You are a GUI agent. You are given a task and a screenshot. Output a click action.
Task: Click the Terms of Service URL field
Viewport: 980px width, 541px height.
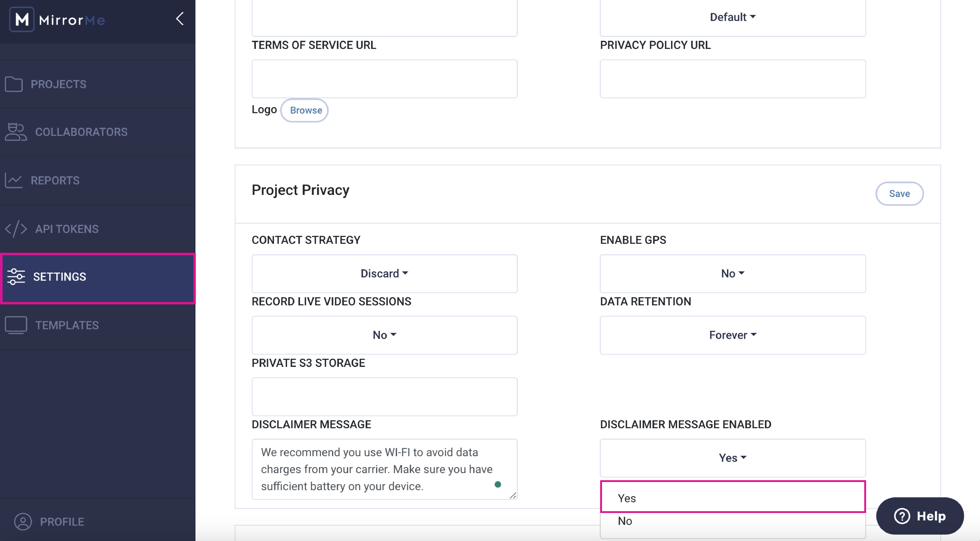point(384,78)
